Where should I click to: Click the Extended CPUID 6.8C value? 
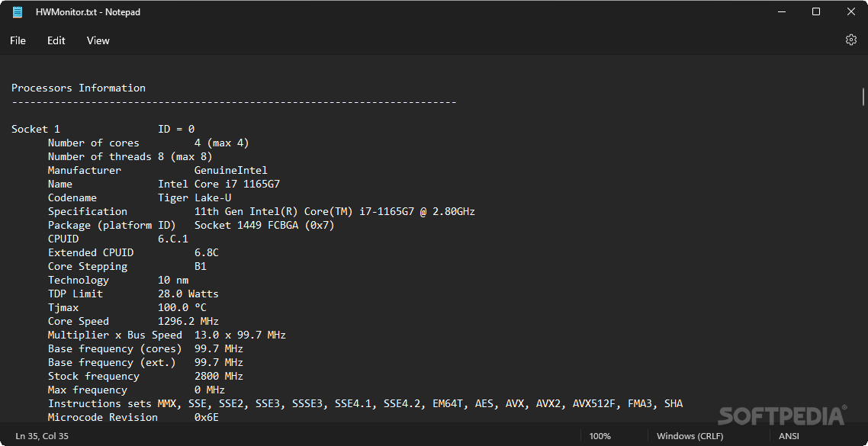207,253
